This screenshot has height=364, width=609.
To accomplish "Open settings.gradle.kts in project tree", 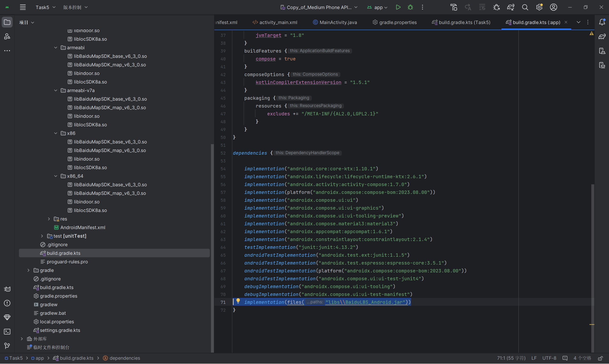I will coord(60,330).
